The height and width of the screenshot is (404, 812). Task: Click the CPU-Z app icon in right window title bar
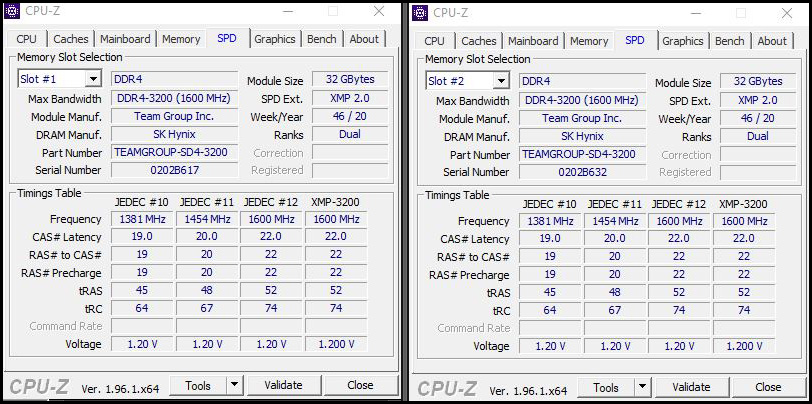point(420,12)
